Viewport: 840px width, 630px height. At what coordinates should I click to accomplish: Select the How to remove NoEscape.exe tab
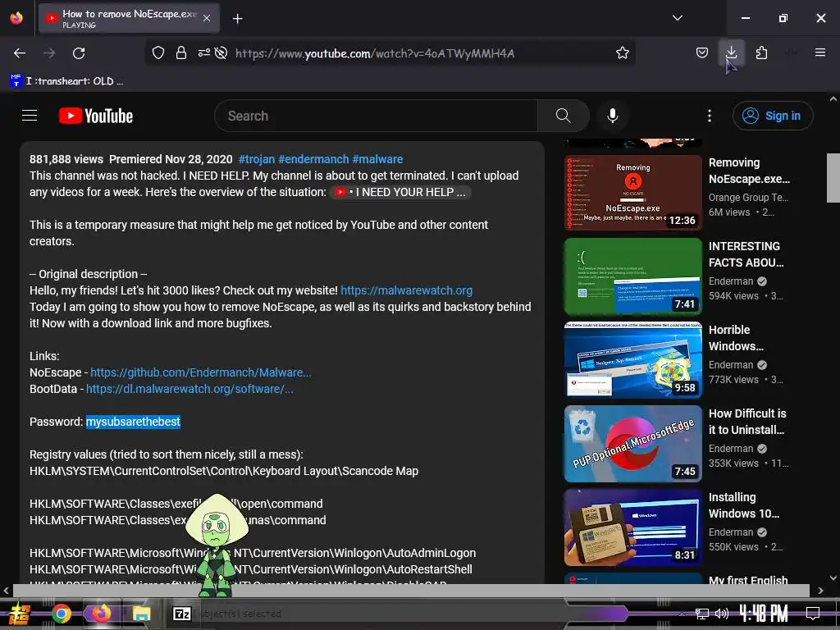[129, 18]
